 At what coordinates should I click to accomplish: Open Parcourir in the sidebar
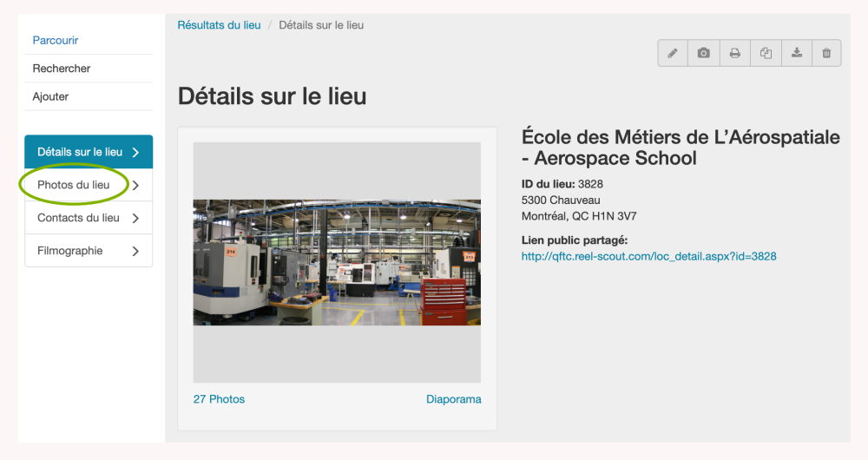[x=56, y=41]
